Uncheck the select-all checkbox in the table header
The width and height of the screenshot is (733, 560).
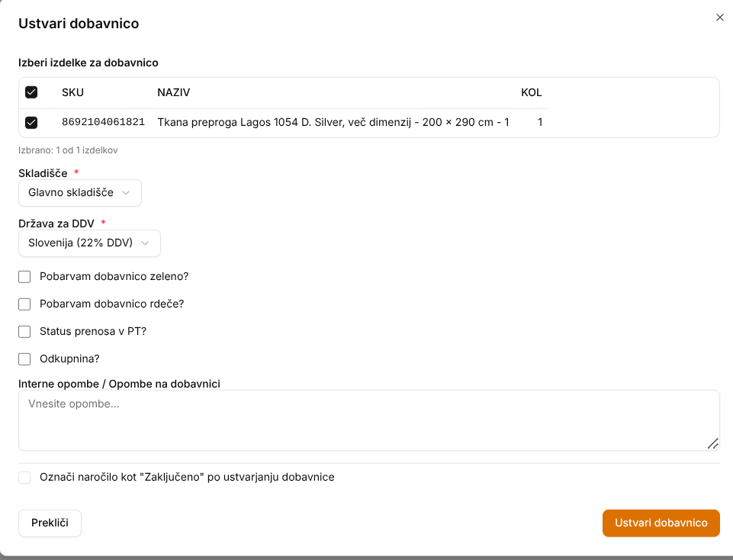click(x=32, y=92)
